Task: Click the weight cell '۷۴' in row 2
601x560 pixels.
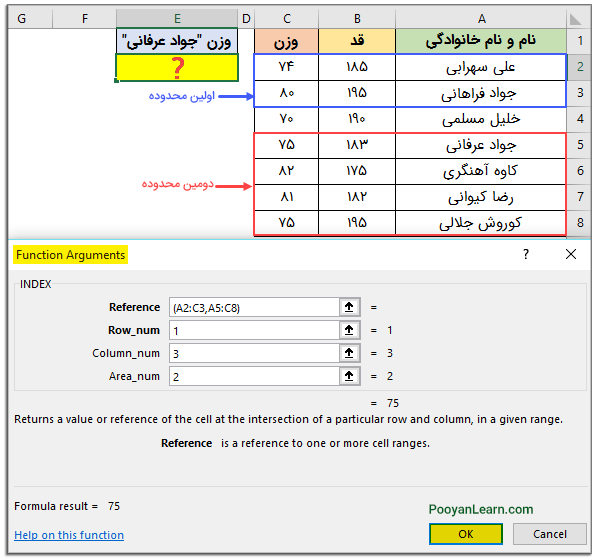Action: click(x=286, y=67)
